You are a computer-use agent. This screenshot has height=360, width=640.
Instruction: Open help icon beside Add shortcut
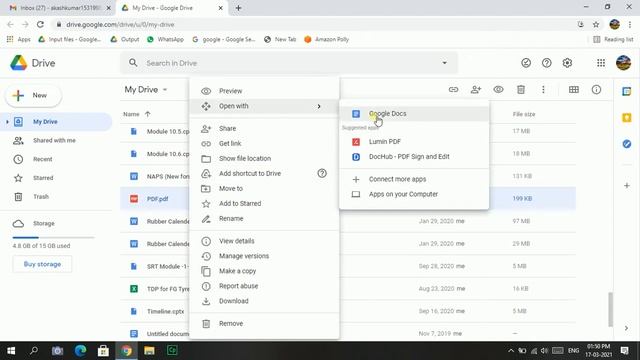[x=322, y=173]
